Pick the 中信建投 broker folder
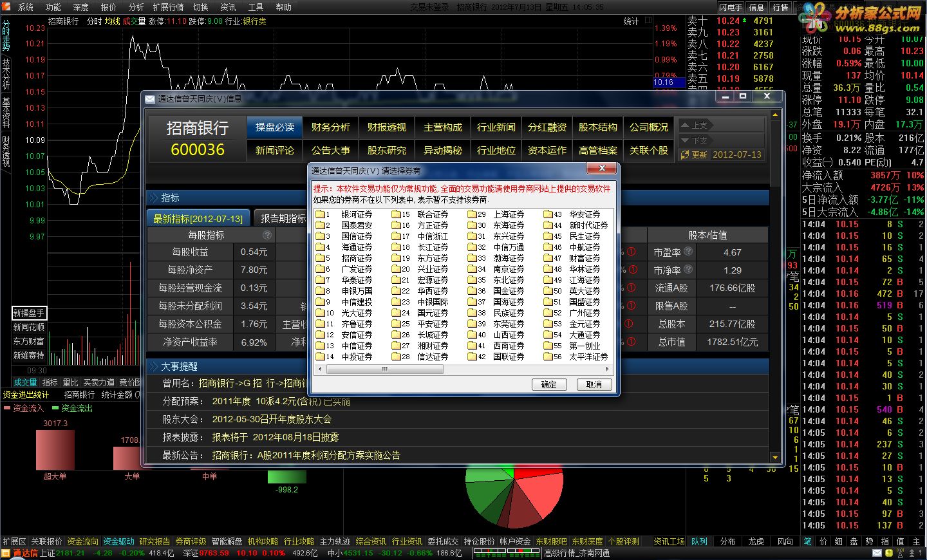 344,302
